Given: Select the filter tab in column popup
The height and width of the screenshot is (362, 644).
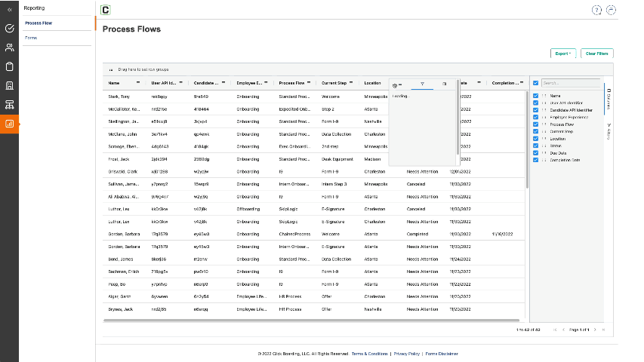Looking at the screenshot, I should (423, 84).
